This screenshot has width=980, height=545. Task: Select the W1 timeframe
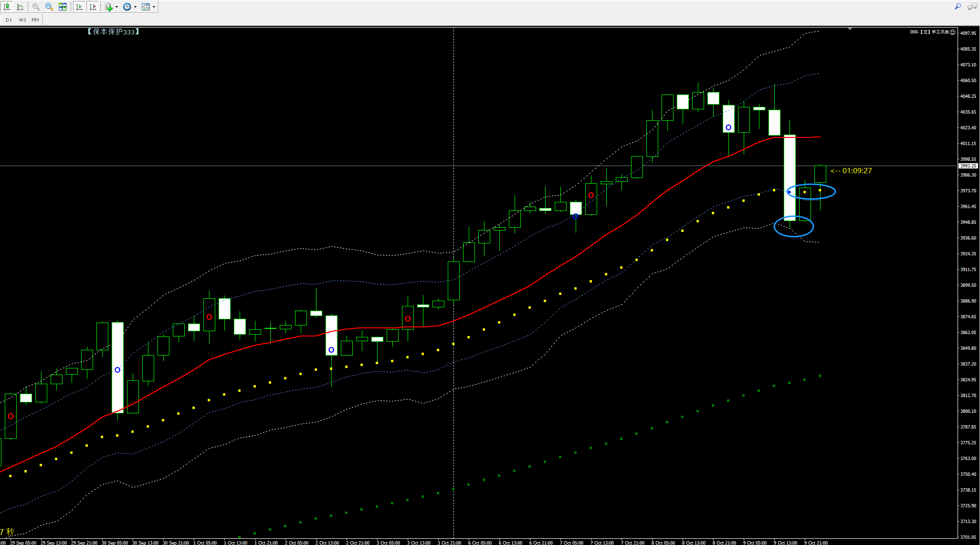22,20
